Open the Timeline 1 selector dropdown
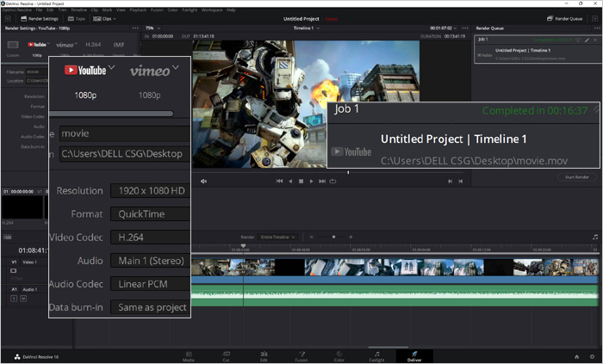This screenshot has width=603, height=364. (307, 28)
